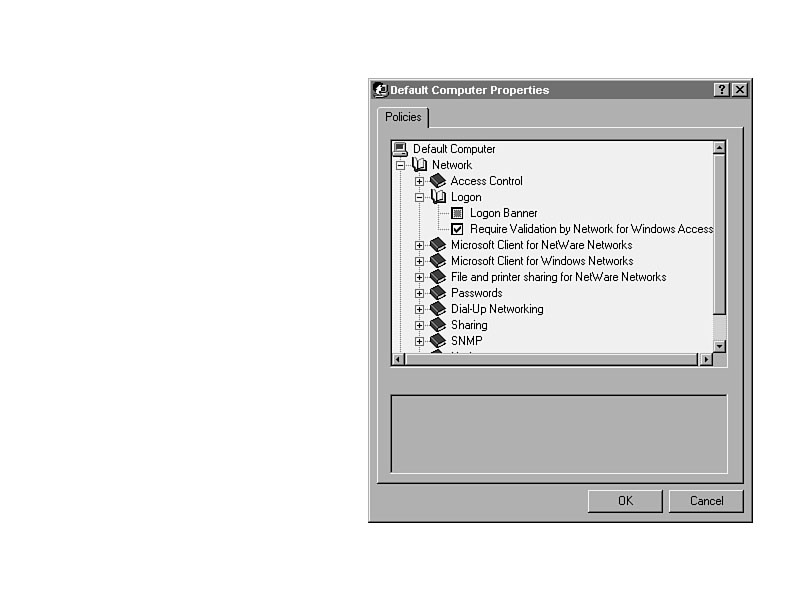Viewport: 800px width, 600px height.
Task: Select File and printer sharing for NetWare Networks
Action: click(558, 277)
